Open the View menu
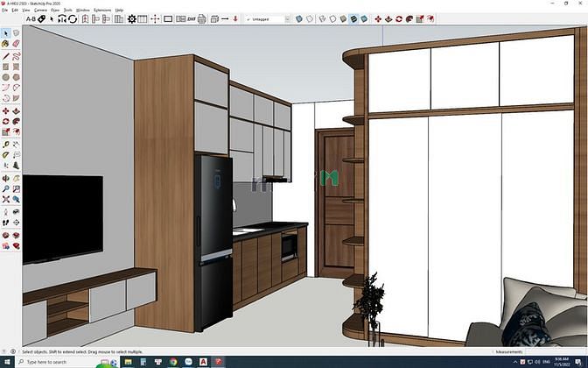588x368 pixels. pyautogui.click(x=26, y=11)
